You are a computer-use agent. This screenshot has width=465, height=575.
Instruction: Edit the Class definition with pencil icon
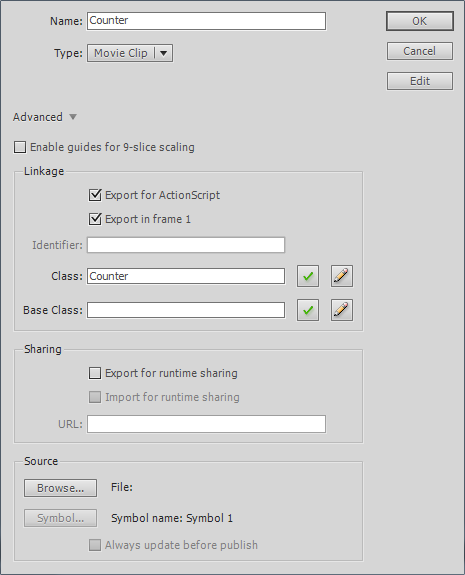pos(342,276)
